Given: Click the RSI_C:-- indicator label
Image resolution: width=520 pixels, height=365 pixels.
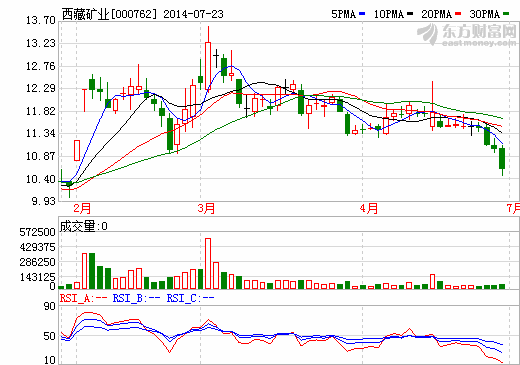Looking at the screenshot, I should 190,298.
